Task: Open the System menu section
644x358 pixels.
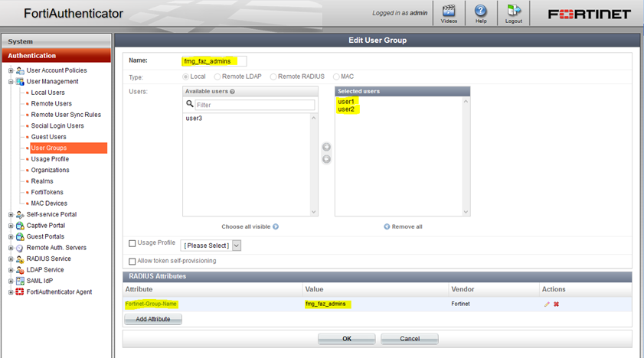Action: [x=56, y=41]
